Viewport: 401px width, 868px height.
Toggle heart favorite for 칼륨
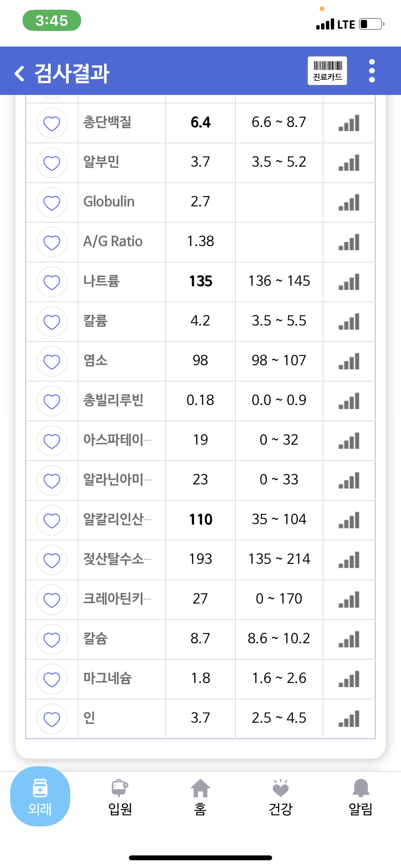click(x=52, y=322)
